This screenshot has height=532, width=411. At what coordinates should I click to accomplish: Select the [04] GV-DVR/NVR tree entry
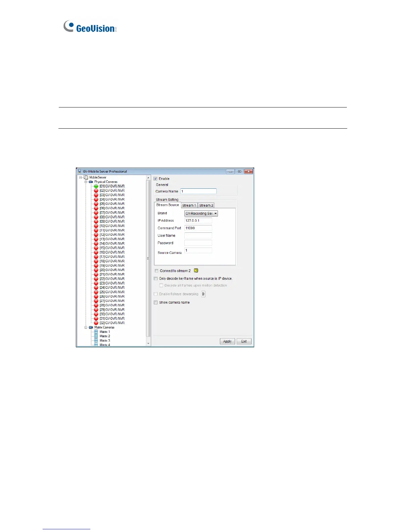click(x=112, y=199)
